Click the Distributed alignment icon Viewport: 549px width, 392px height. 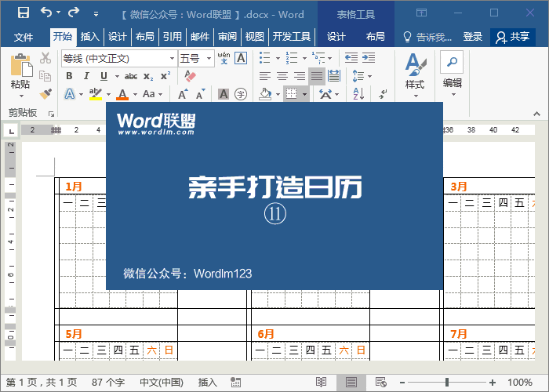pyautogui.click(x=334, y=76)
